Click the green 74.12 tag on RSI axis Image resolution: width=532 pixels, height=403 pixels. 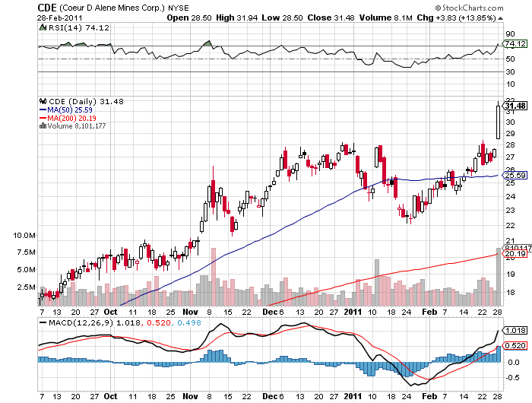tap(515, 44)
